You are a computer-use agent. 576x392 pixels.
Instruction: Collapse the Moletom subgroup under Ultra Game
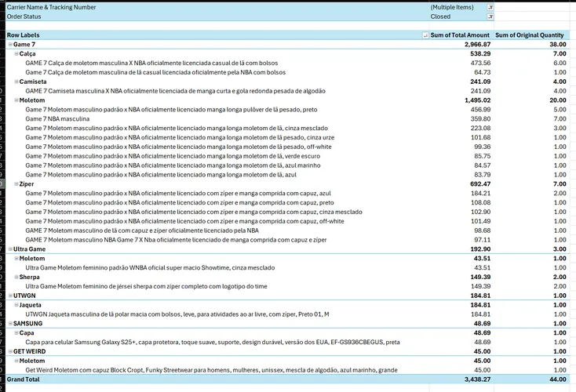point(16,259)
